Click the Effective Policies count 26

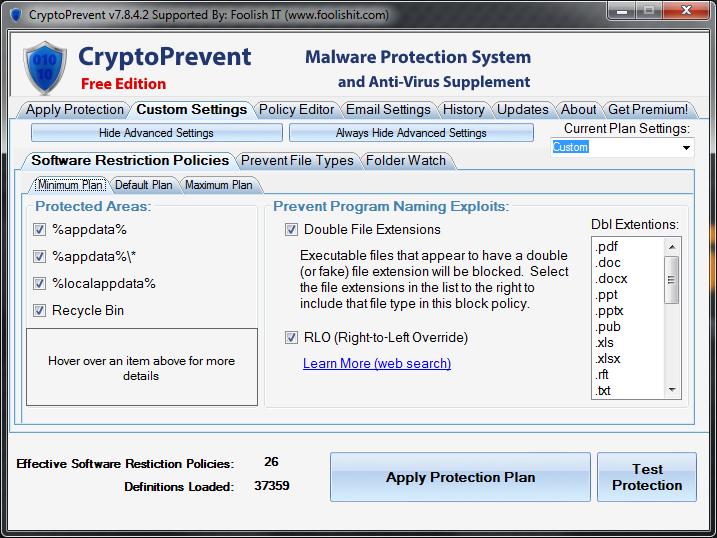[x=271, y=462]
